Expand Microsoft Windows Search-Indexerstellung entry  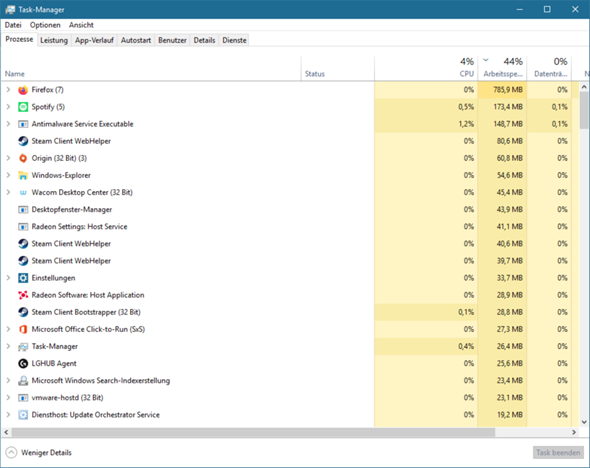click(x=8, y=380)
